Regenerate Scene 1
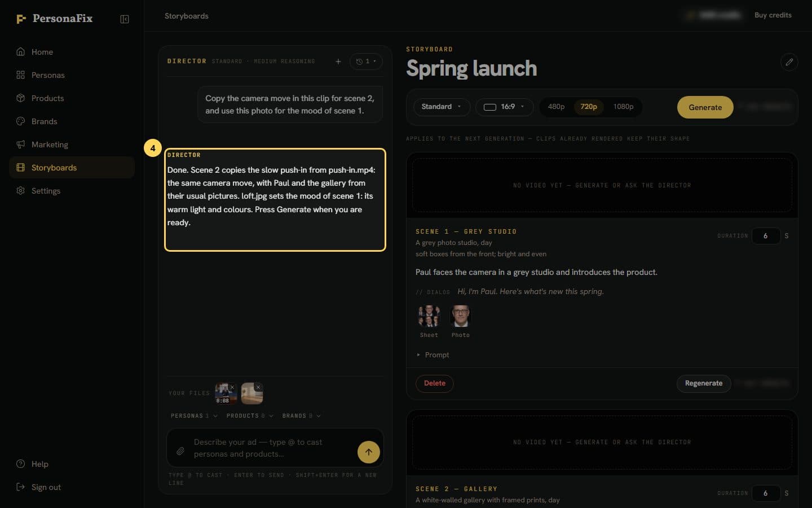The width and height of the screenshot is (812, 508). [704, 383]
